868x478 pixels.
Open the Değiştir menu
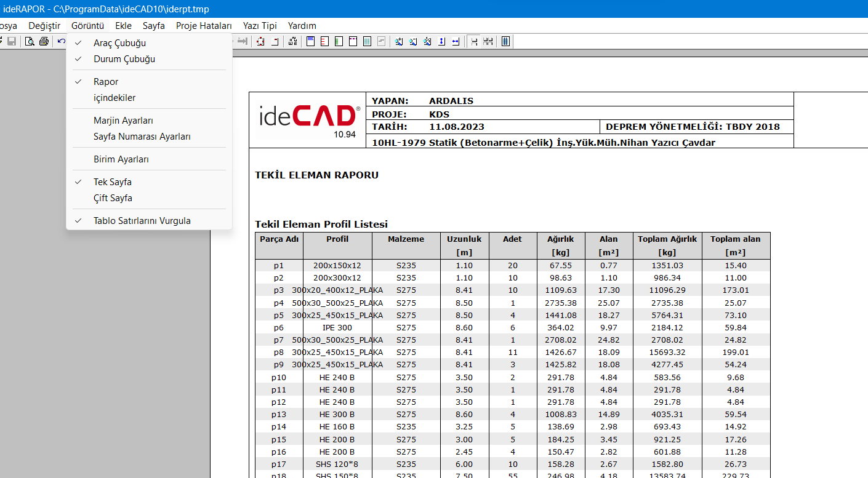pos(44,26)
